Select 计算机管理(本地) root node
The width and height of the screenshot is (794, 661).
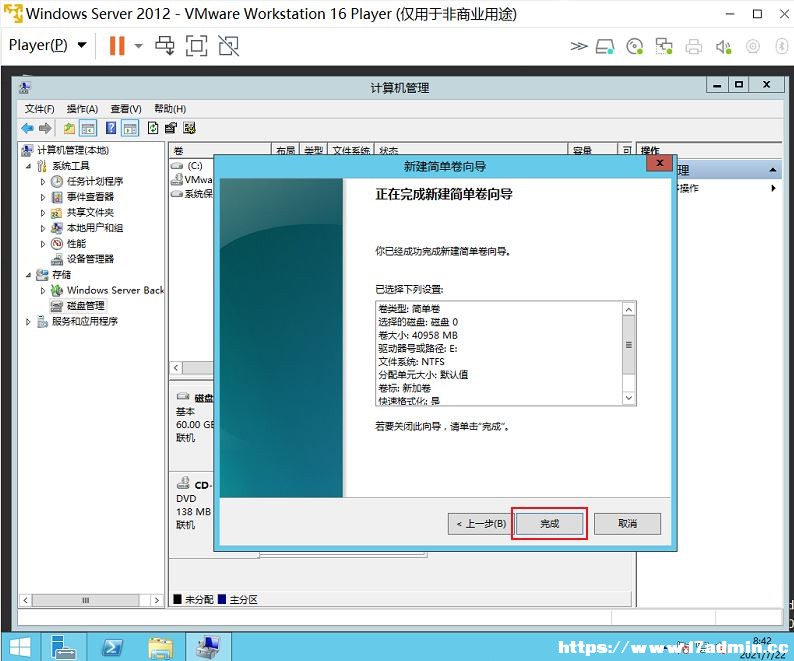72,150
